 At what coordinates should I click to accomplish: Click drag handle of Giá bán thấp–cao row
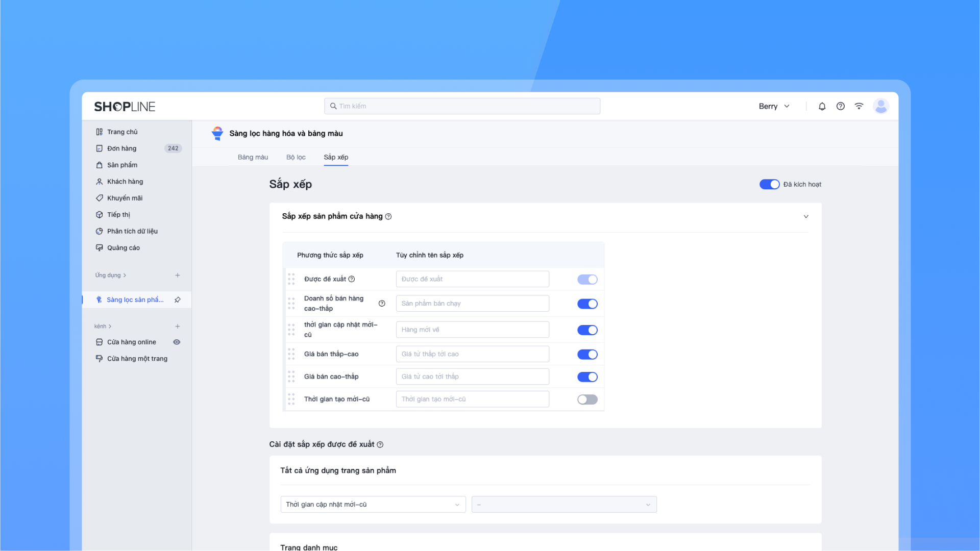pyautogui.click(x=291, y=354)
